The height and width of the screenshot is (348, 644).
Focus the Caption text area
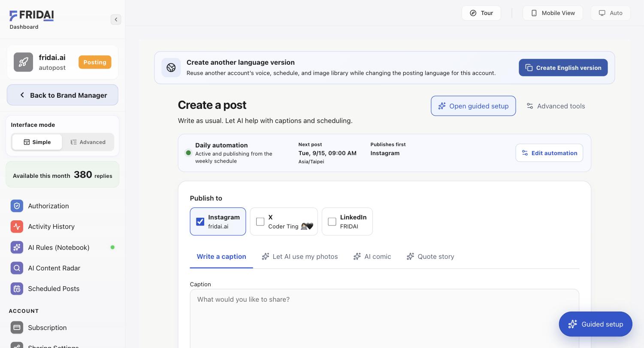tap(384, 319)
